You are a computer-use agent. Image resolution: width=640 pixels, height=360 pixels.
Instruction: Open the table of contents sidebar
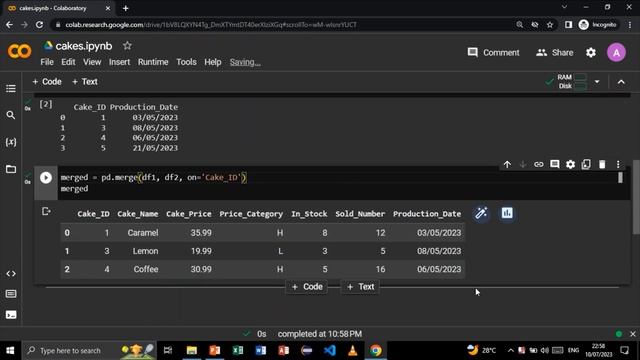(11, 89)
